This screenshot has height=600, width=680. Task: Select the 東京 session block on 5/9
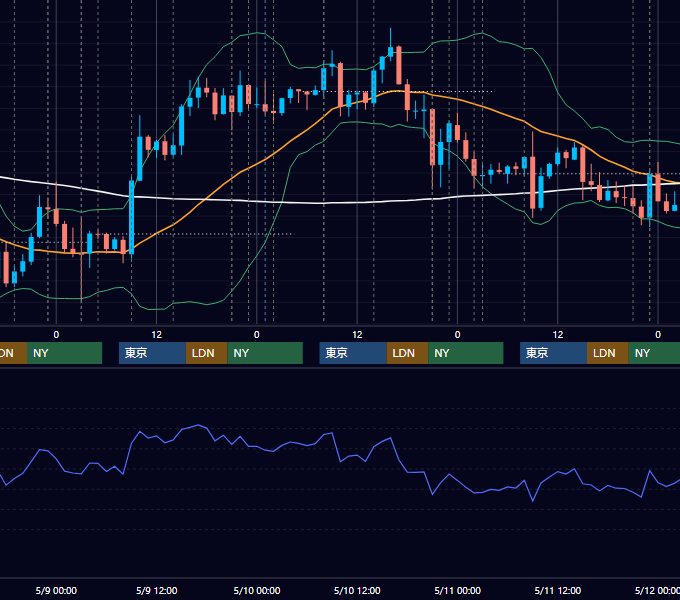(x=152, y=353)
